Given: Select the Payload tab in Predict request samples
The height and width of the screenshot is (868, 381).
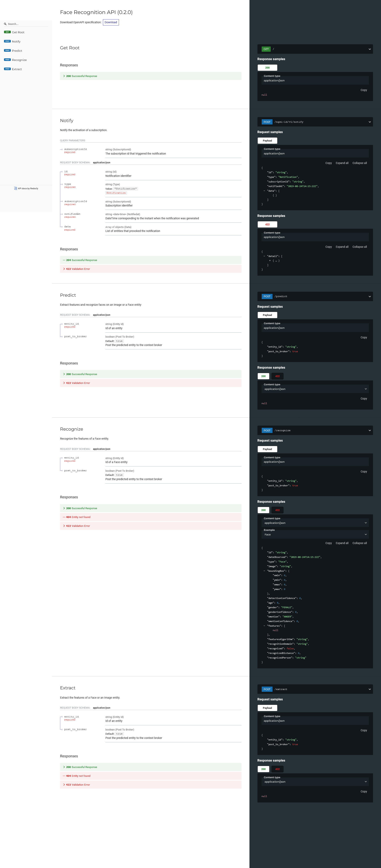Looking at the screenshot, I should (267, 315).
